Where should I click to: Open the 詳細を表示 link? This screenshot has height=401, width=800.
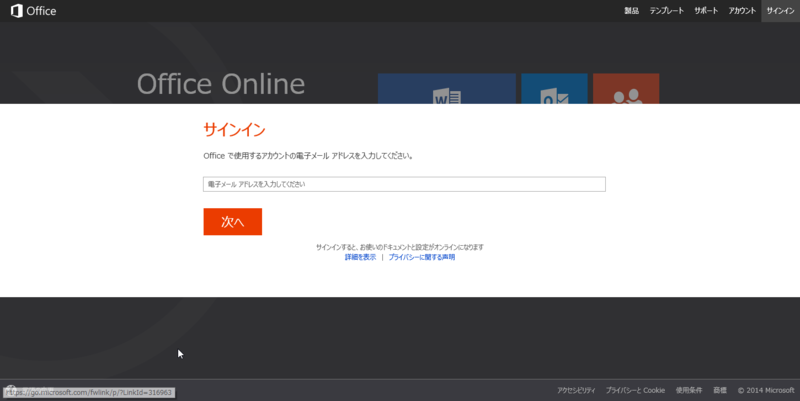coord(360,257)
